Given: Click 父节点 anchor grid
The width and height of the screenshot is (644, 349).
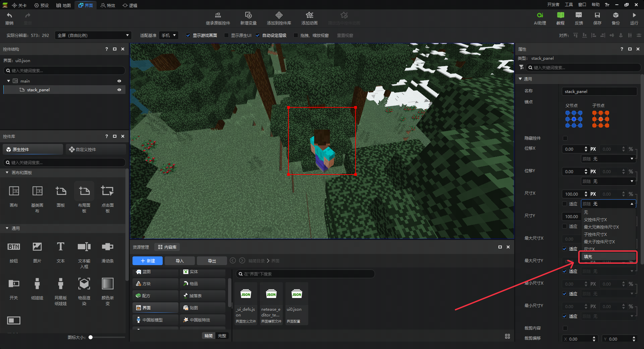Looking at the screenshot, I should click(x=574, y=119).
